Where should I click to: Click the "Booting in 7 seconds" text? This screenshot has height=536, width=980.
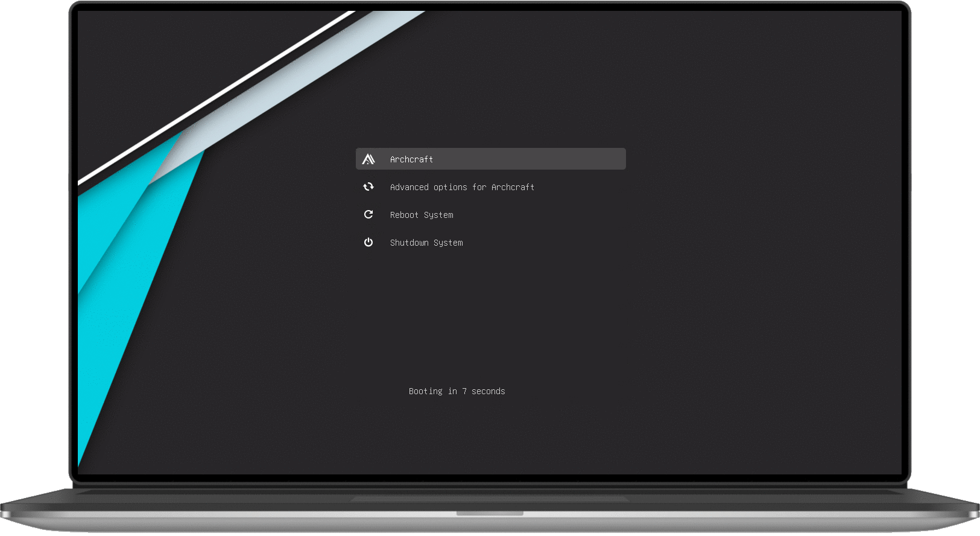[x=457, y=391]
